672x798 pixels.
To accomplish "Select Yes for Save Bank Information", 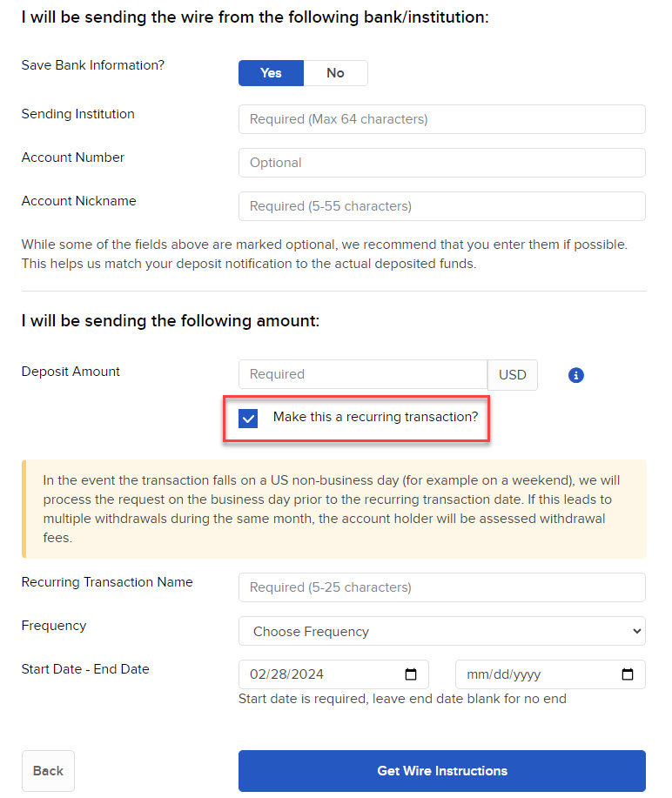I will 271,73.
